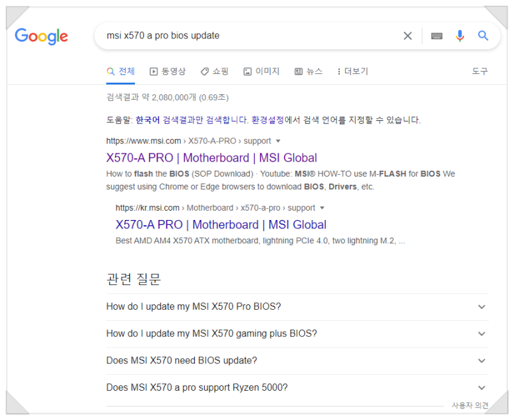Open the dropdown arrow beside kr.msi.com URL
Image resolution: width=514 pixels, height=420 pixels.
click(x=322, y=208)
